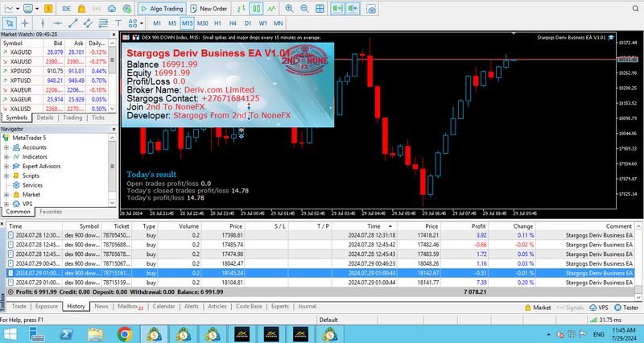Click the gold dollar trading icon
644x343 pixels.
pyautogui.click(x=48, y=9)
